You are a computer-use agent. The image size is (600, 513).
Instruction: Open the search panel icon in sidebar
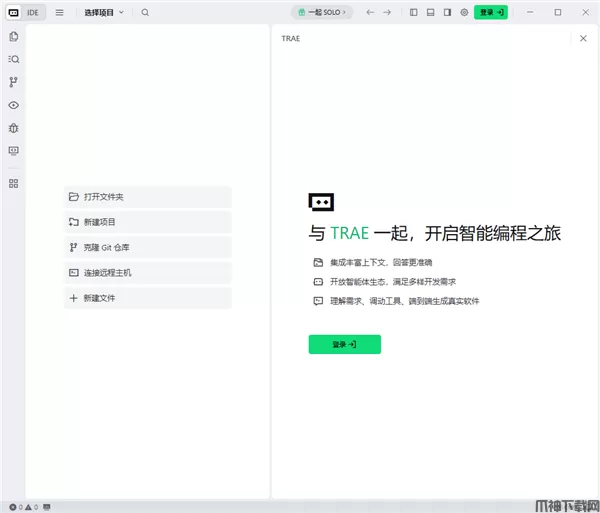14,59
